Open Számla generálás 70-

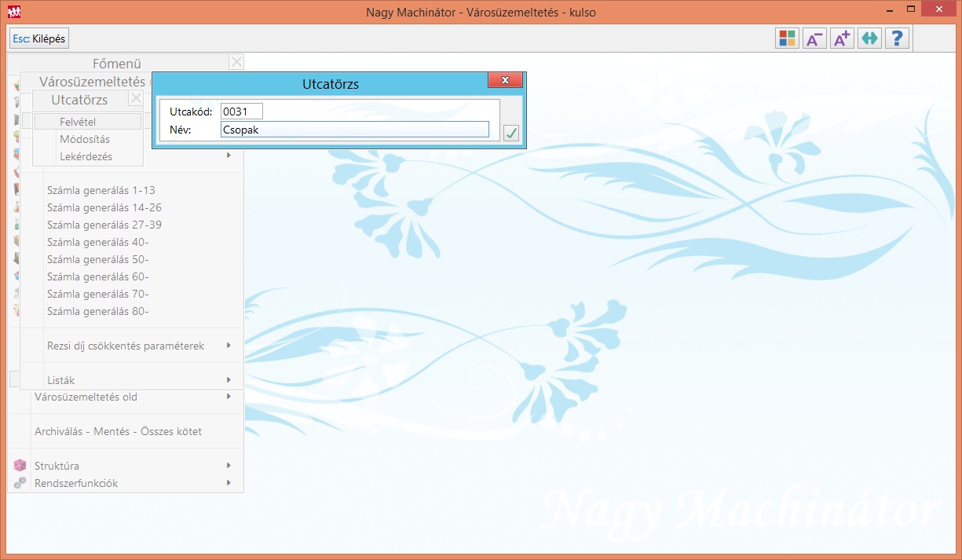[x=98, y=294]
